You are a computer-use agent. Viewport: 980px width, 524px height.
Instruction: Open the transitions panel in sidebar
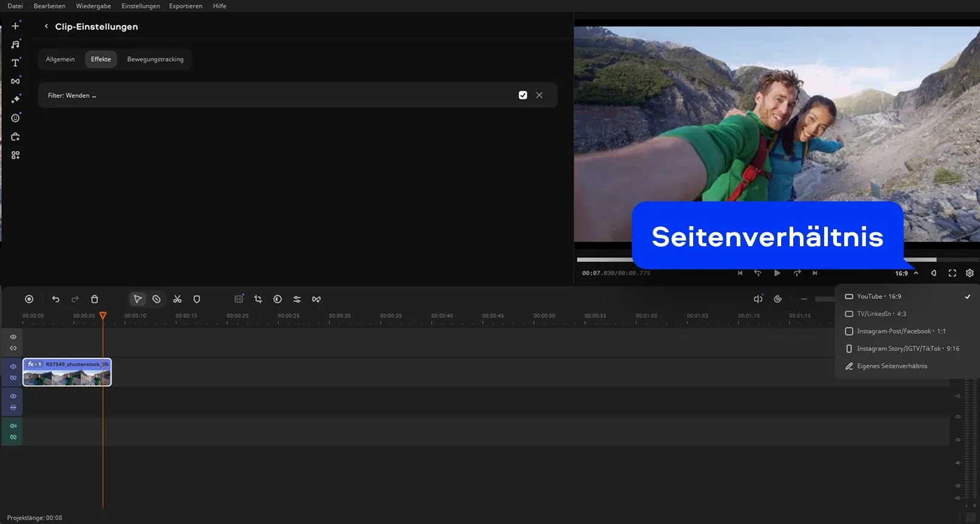tap(15, 81)
